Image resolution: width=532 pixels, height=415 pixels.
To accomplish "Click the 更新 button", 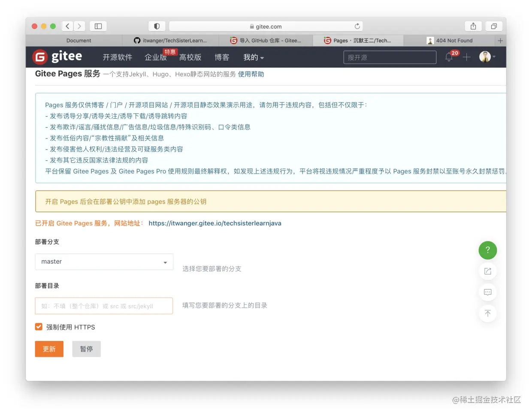I will coord(49,349).
